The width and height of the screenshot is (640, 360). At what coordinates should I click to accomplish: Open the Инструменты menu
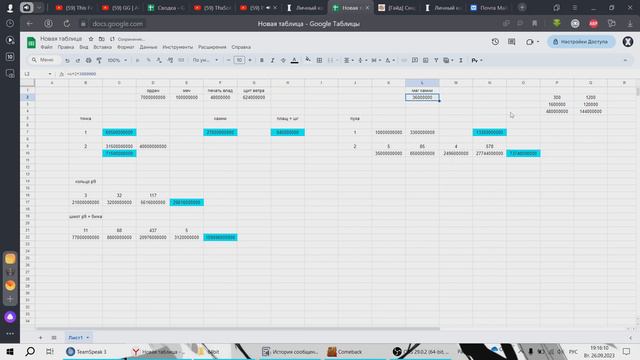coord(178,47)
